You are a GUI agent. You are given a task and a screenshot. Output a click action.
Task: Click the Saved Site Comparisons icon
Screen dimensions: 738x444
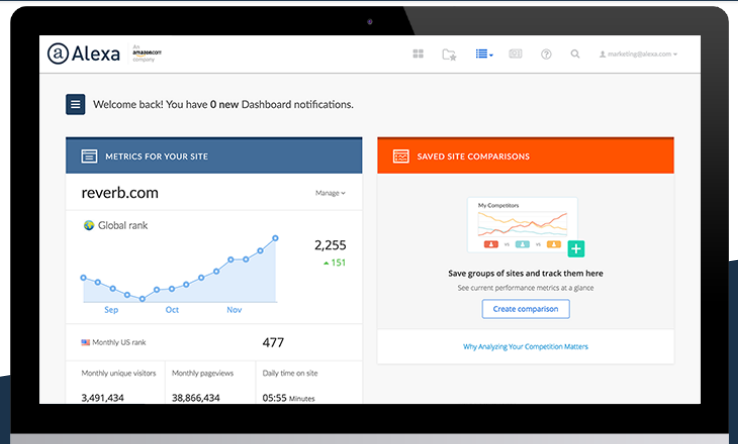[x=401, y=156]
